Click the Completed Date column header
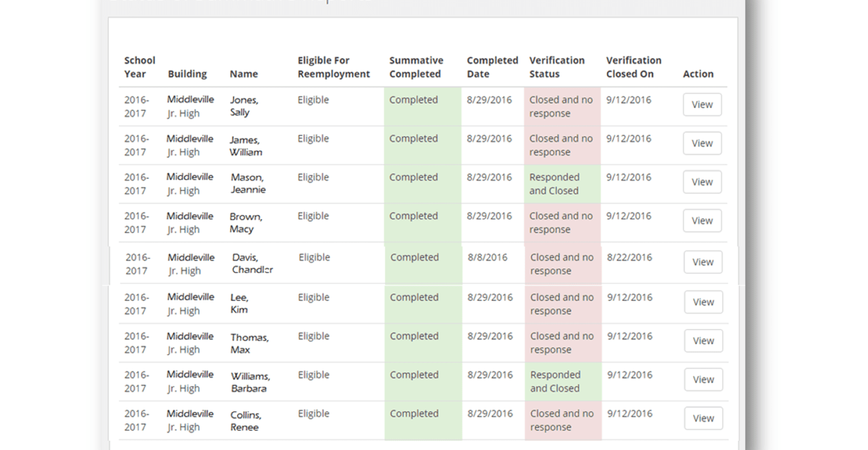The width and height of the screenshot is (868, 450). (492, 67)
